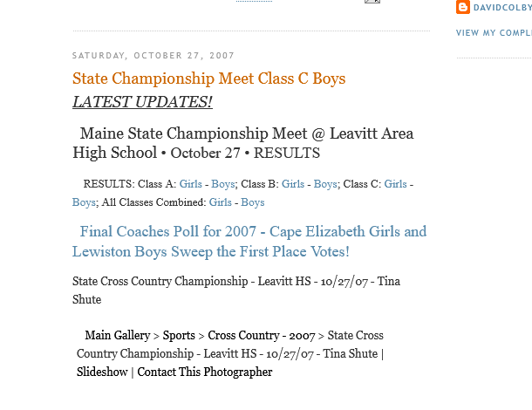
Task: Open the DAVIDCOLBY profile link
Action: (x=501, y=8)
